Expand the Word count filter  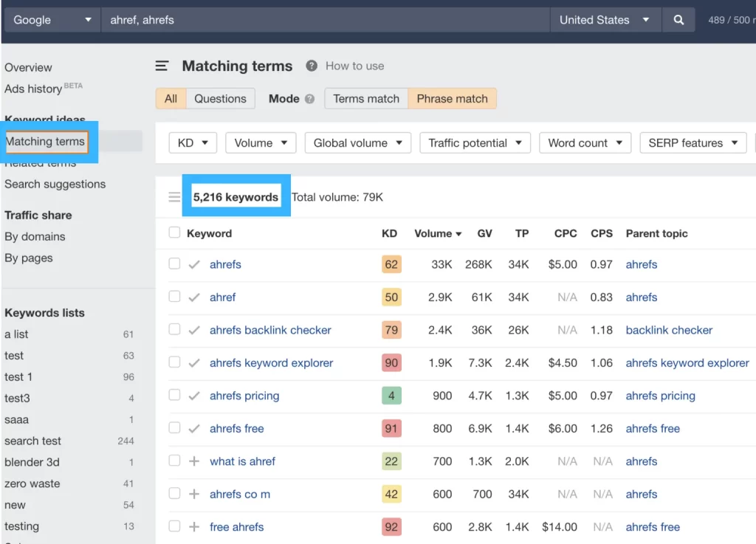[585, 143]
